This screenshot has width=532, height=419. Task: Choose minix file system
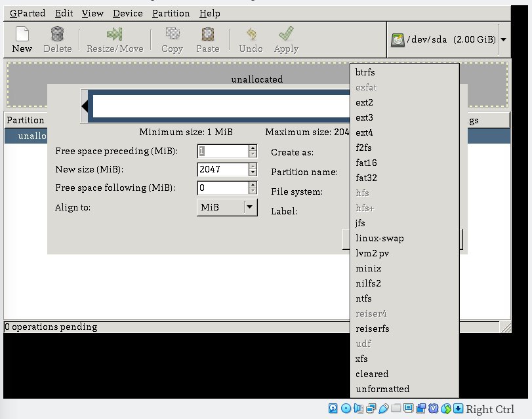[405, 268]
